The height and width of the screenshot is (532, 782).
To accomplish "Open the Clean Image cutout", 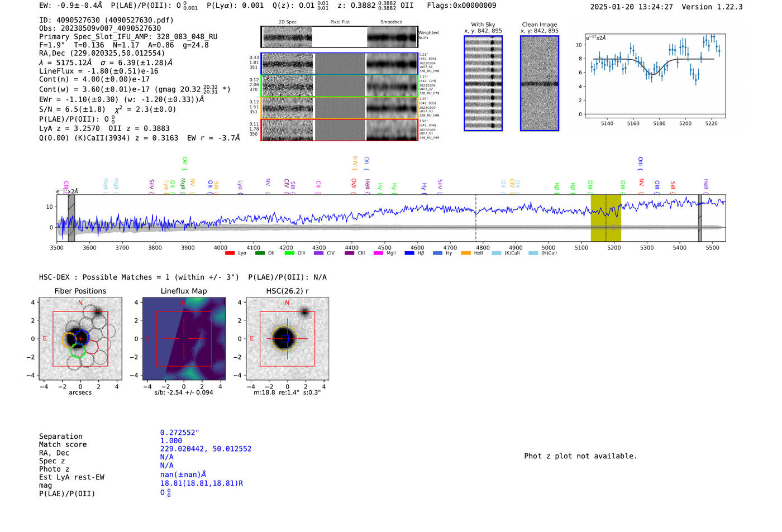I will [540, 83].
